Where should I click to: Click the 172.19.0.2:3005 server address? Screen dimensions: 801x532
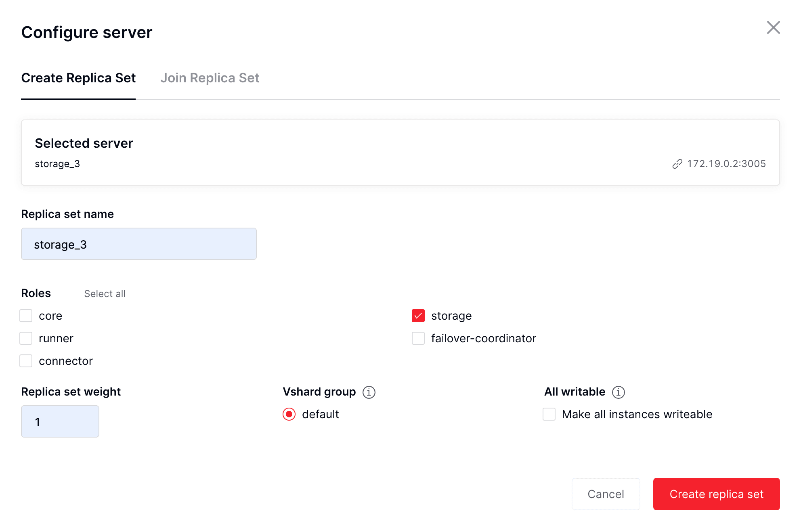(726, 164)
